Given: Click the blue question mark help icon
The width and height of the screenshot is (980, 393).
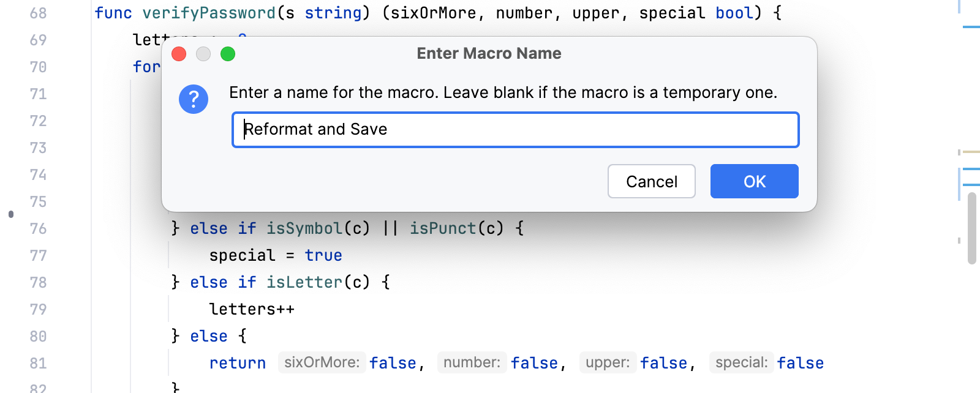Looking at the screenshot, I should tap(194, 99).
